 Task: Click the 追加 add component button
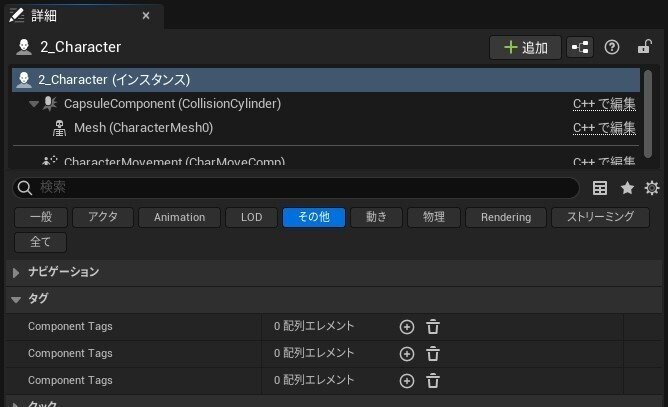[x=525, y=47]
